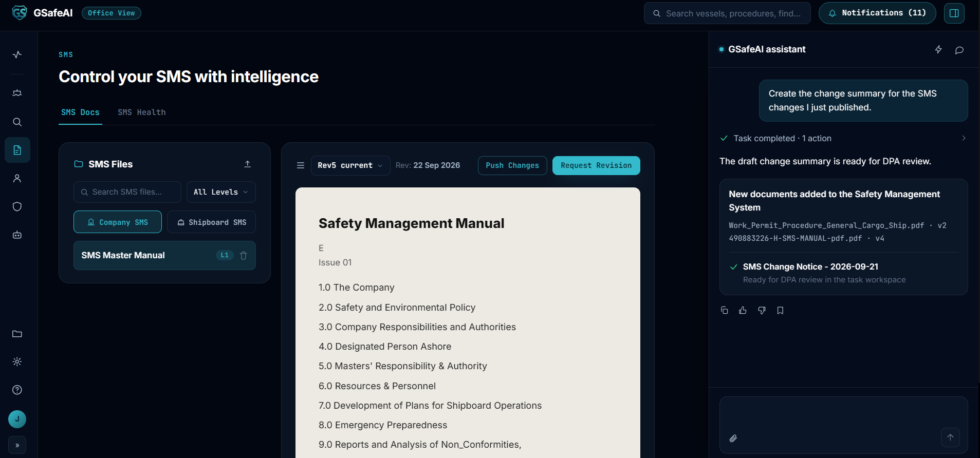Expand the Task completed details
This screenshot has height=458, width=980.
(843, 138)
